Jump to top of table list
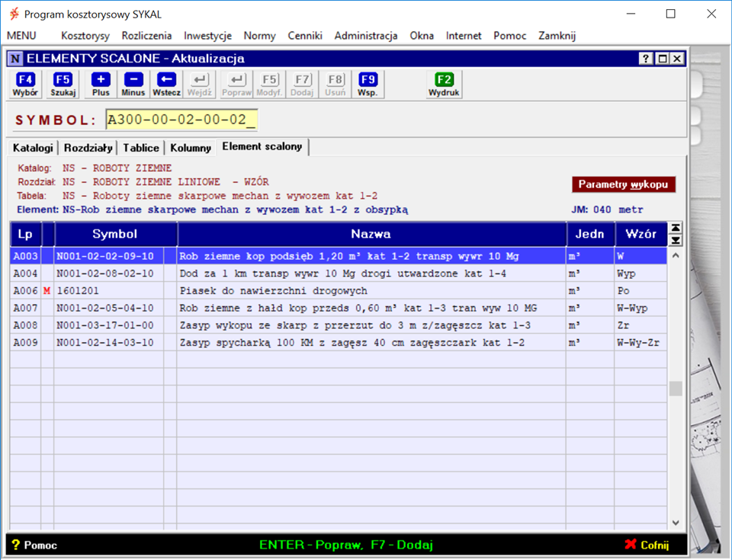Viewport: 732px width, 560px height. click(676, 228)
